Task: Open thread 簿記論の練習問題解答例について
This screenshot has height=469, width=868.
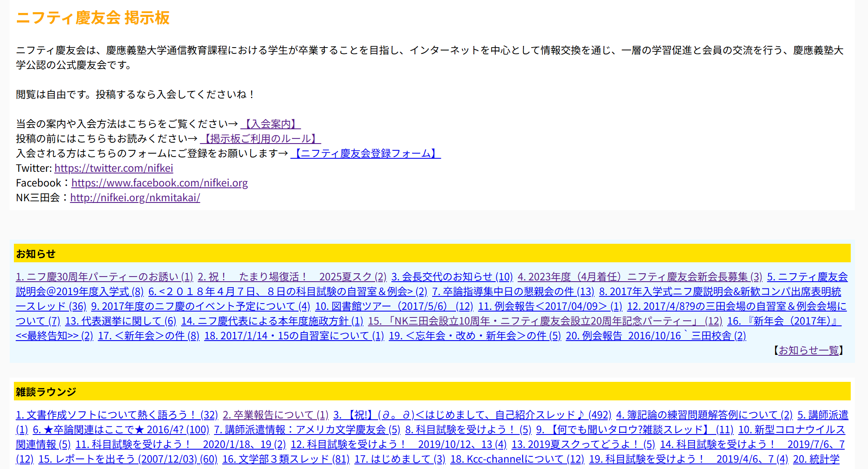Action: 704,415
